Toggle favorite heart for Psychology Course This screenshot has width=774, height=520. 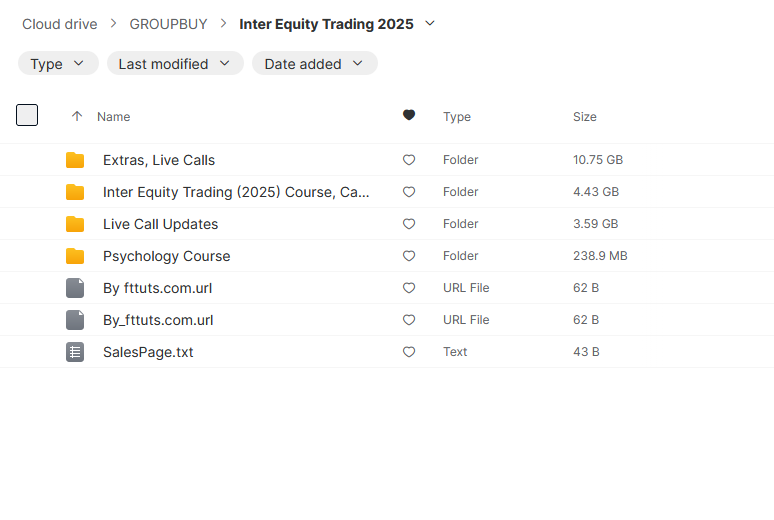409,256
